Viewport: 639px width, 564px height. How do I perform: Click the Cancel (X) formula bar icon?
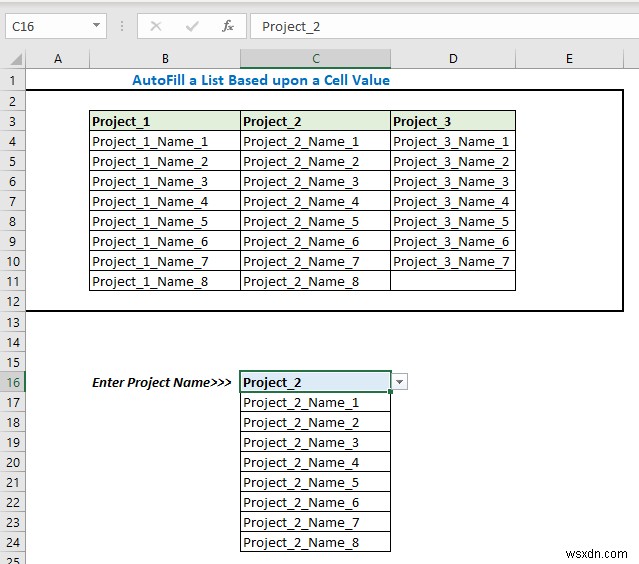click(156, 26)
